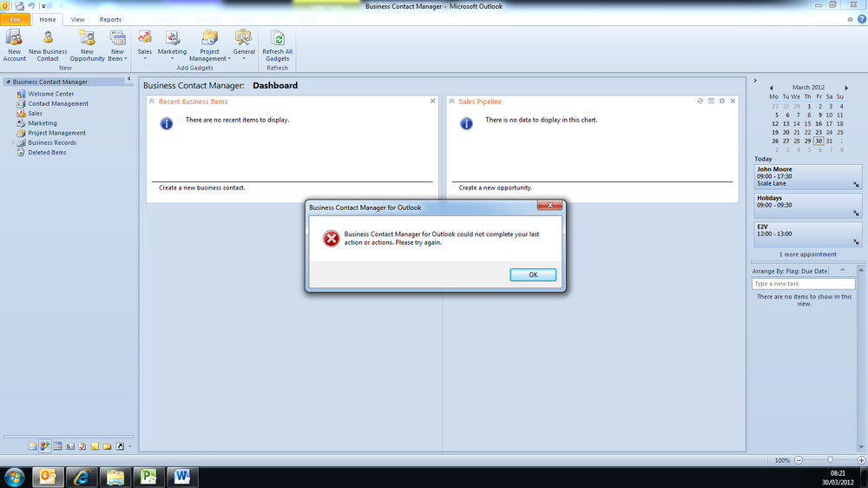Collapse the Business Contact Manager tree
Viewport: 868px width, 488px height.
pyautogui.click(x=8, y=82)
